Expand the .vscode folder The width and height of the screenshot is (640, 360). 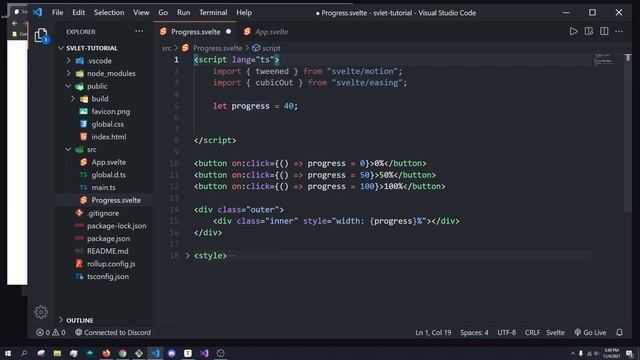tap(69, 61)
